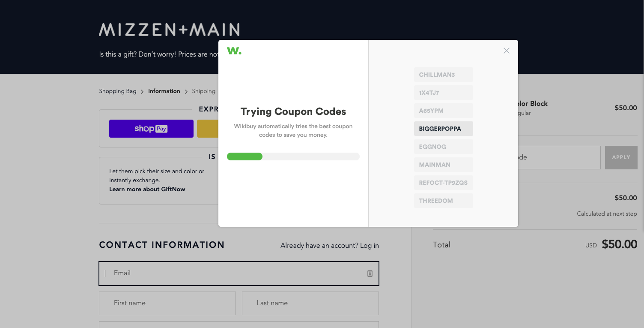Select coupon code CHILLMAN3

(444, 75)
